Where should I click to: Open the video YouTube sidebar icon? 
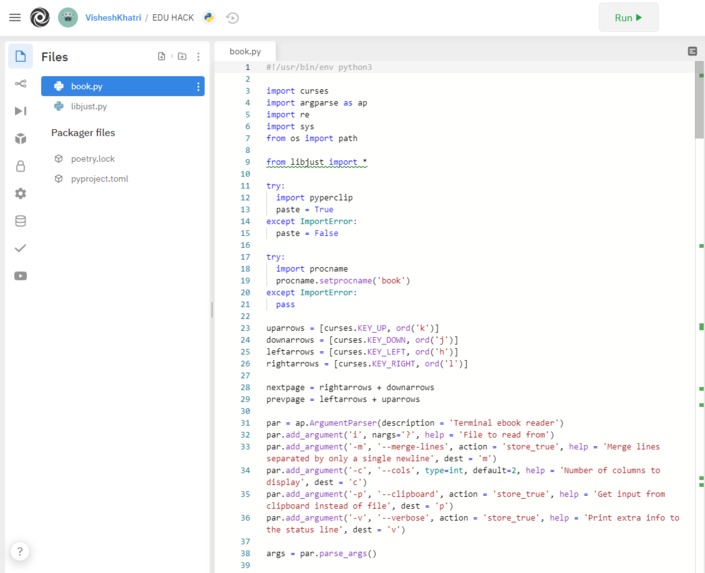[20, 276]
